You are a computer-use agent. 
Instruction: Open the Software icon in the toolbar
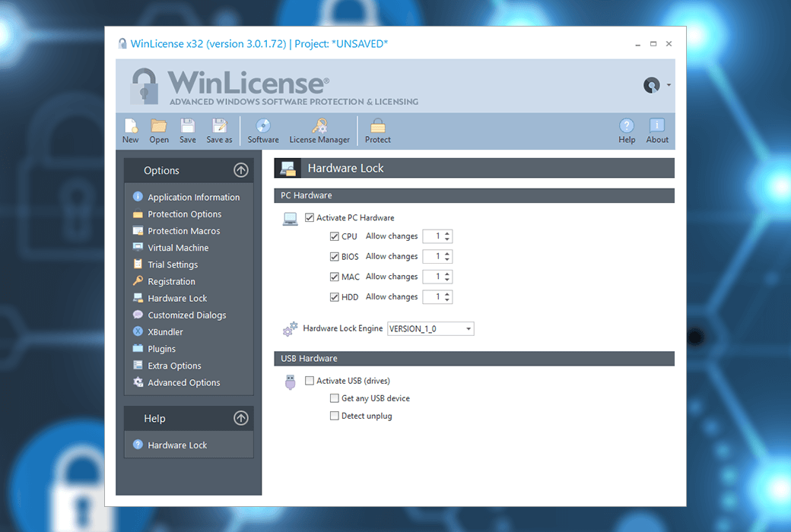pyautogui.click(x=262, y=129)
